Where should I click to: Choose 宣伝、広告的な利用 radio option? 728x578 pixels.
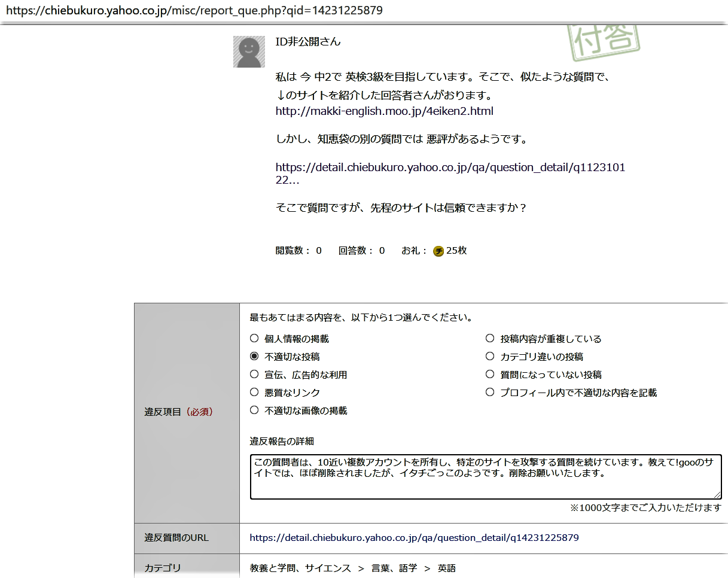pyautogui.click(x=254, y=375)
